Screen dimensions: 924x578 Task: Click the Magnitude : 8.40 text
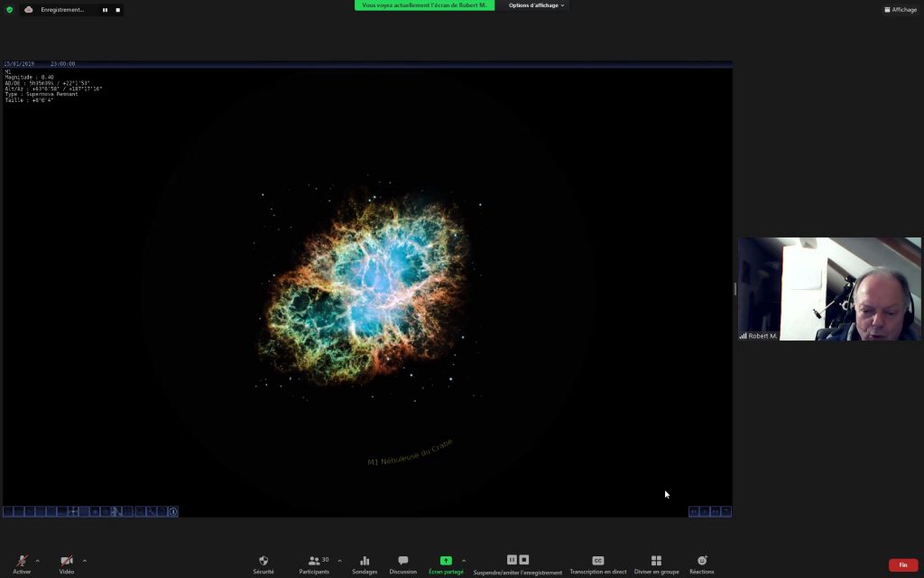point(30,78)
